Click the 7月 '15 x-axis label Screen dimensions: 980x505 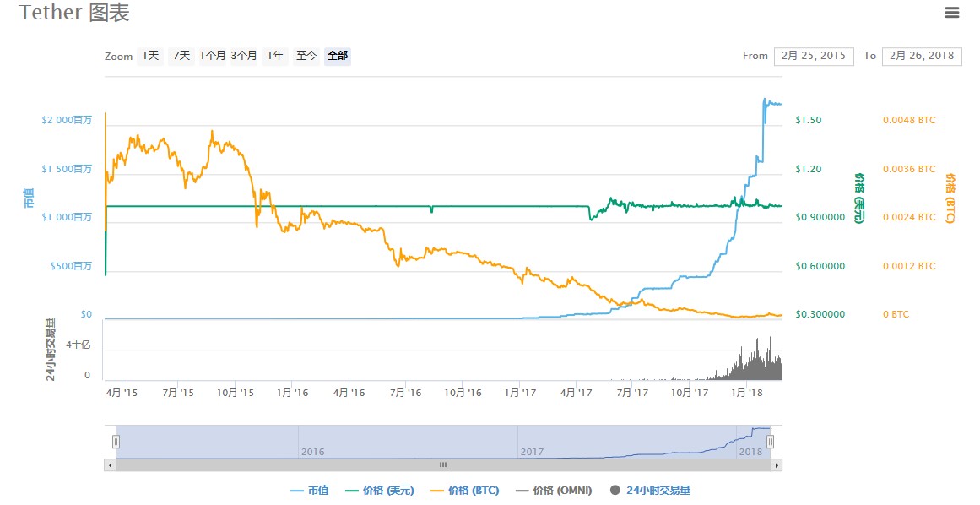tap(178, 393)
